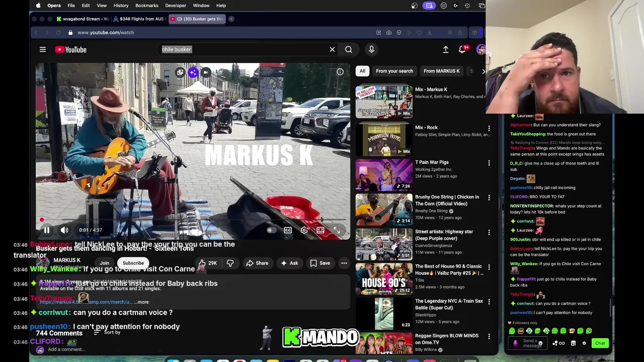Switch to the 'wvagabond Stream' browser tab
This screenshot has height=362, width=644.
point(83,19)
